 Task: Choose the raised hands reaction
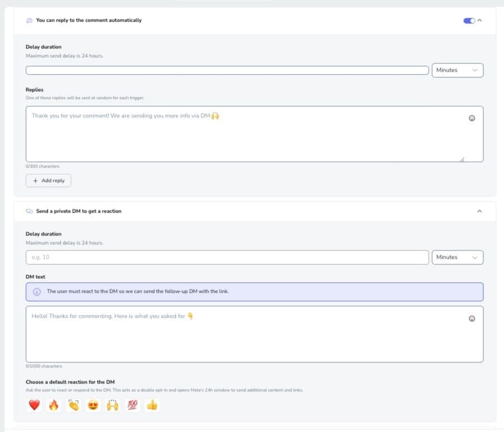(x=113, y=405)
